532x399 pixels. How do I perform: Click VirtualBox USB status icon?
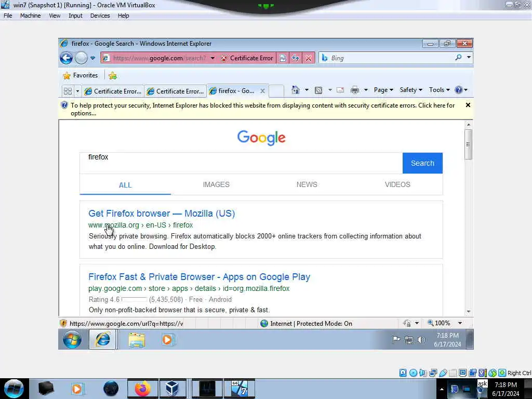pos(443,373)
